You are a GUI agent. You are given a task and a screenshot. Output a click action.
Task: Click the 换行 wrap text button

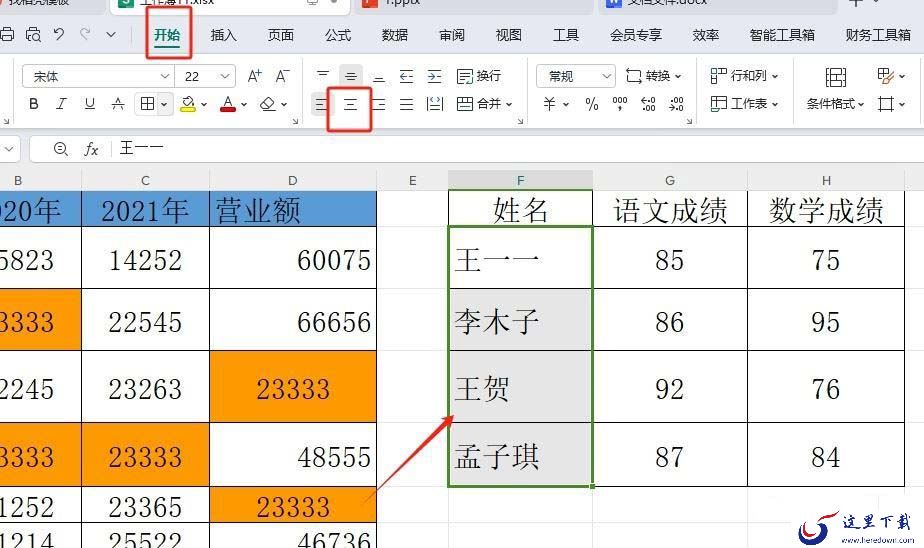tap(478, 76)
